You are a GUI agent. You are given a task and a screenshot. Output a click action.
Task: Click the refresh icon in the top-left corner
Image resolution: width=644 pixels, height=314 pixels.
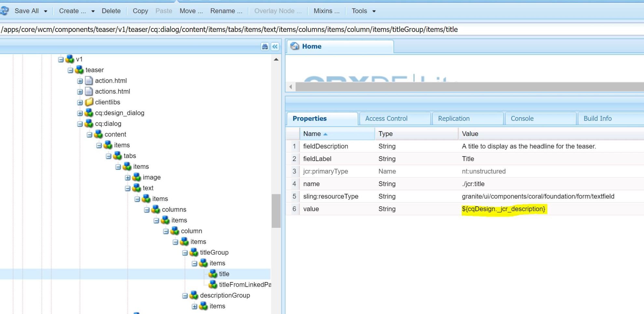[x=4, y=10]
